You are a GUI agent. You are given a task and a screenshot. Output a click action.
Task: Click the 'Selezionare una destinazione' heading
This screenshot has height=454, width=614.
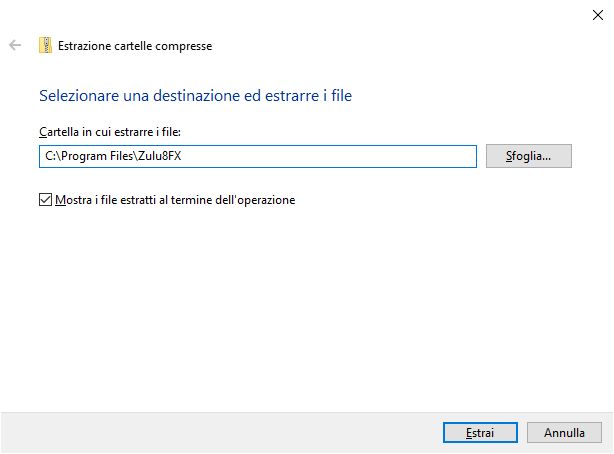(120, 96)
